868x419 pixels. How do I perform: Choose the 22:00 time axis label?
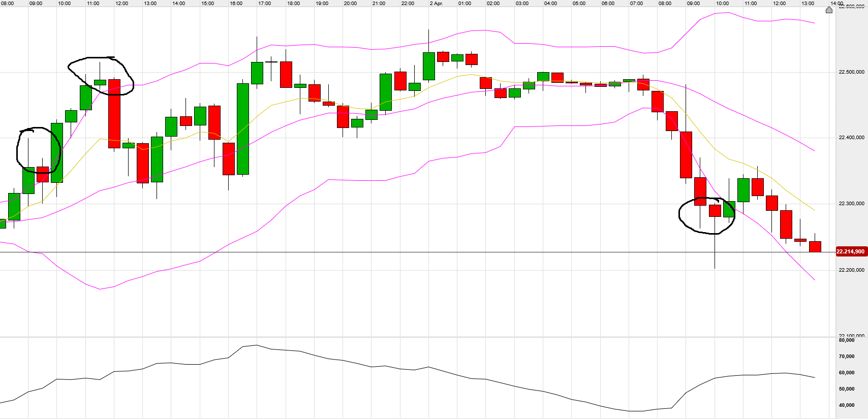click(x=408, y=4)
